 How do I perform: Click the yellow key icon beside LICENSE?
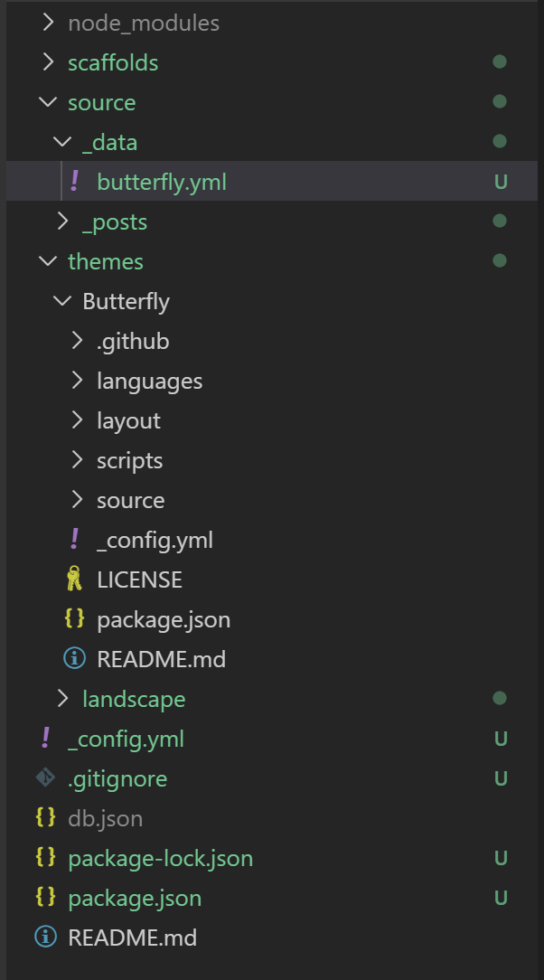[x=74, y=580]
